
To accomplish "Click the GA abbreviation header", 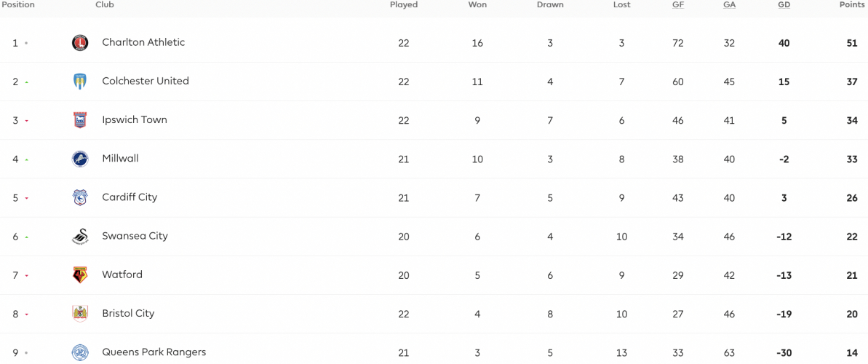I will tap(729, 5).
